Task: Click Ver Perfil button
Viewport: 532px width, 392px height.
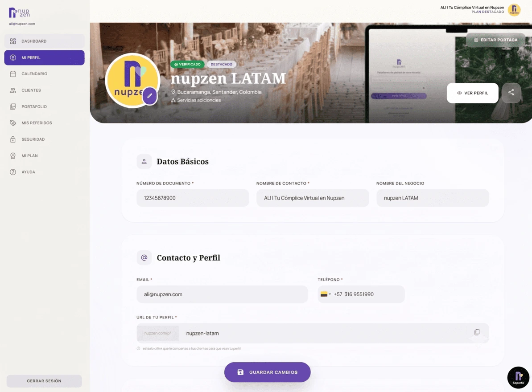Action: pos(472,93)
